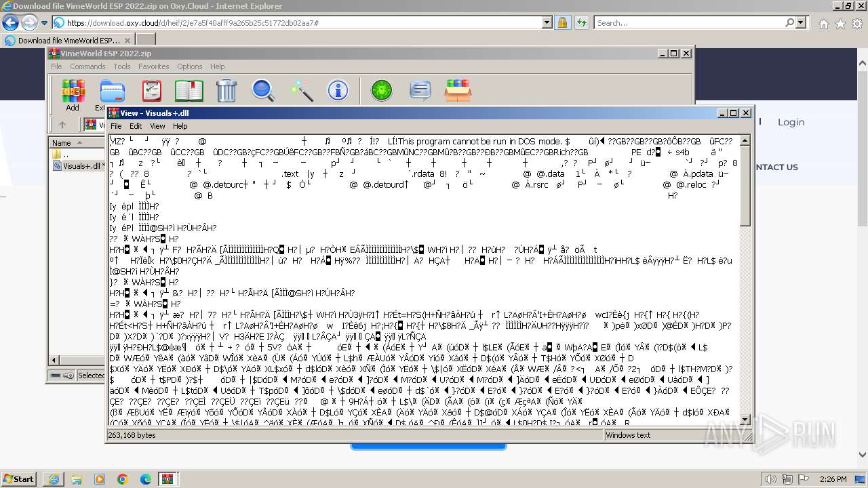Viewport: 868px width, 488px height.
Task: Open the Windows Start button
Action: [18, 479]
